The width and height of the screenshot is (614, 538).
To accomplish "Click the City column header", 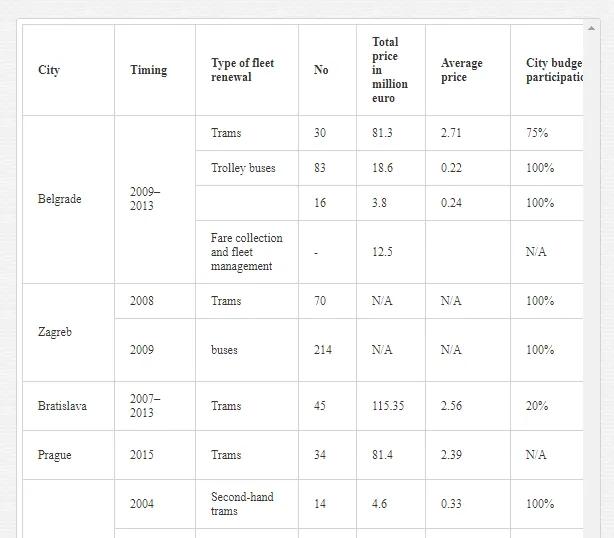I will pyautogui.click(x=49, y=70).
